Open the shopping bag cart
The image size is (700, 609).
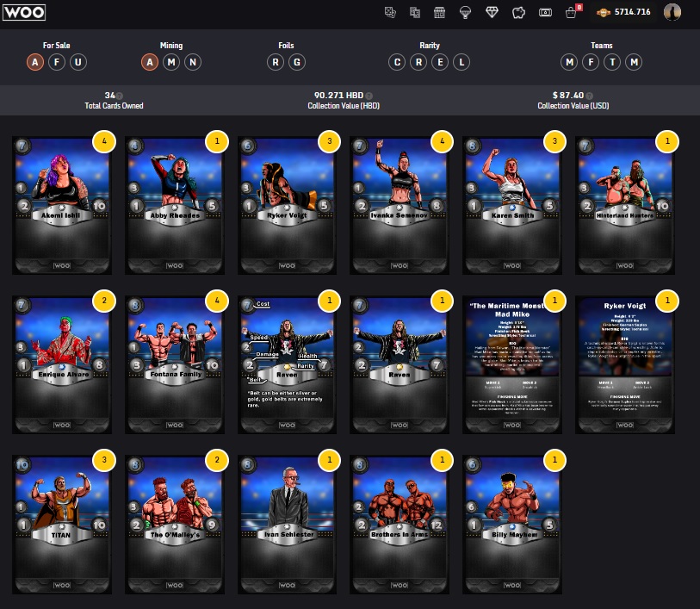tap(571, 13)
